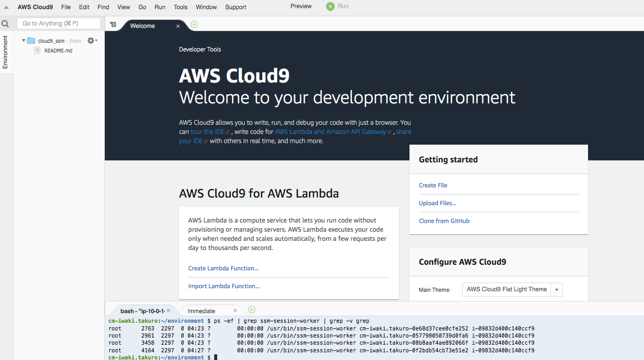Image resolution: width=644 pixels, height=360 pixels.
Task: Show the open tabs list icon
Action: click(x=113, y=24)
